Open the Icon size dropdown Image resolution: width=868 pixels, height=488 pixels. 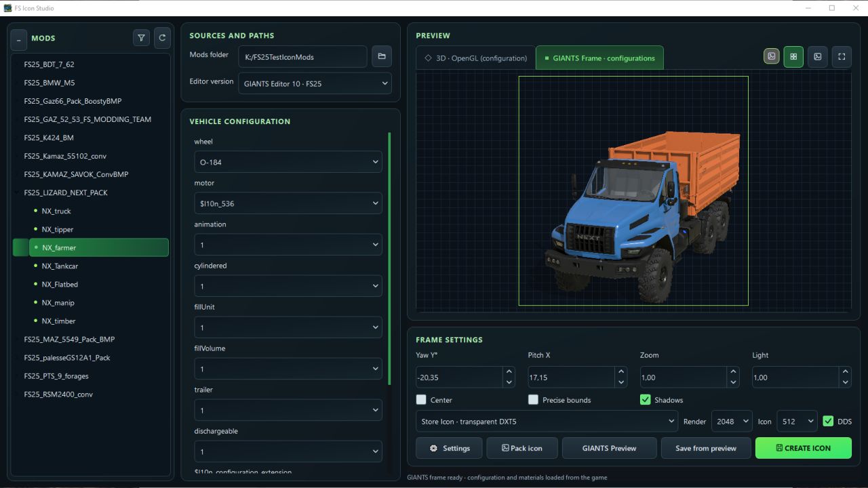click(797, 421)
